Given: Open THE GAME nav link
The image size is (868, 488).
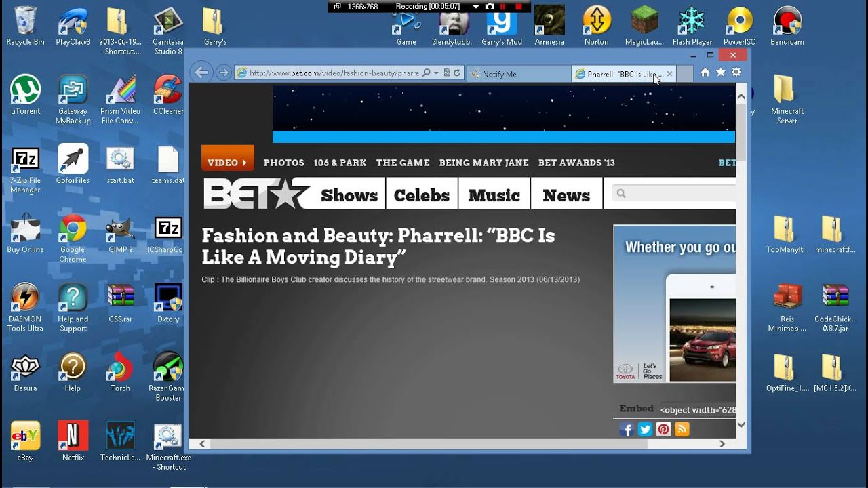Looking at the screenshot, I should tap(403, 163).
